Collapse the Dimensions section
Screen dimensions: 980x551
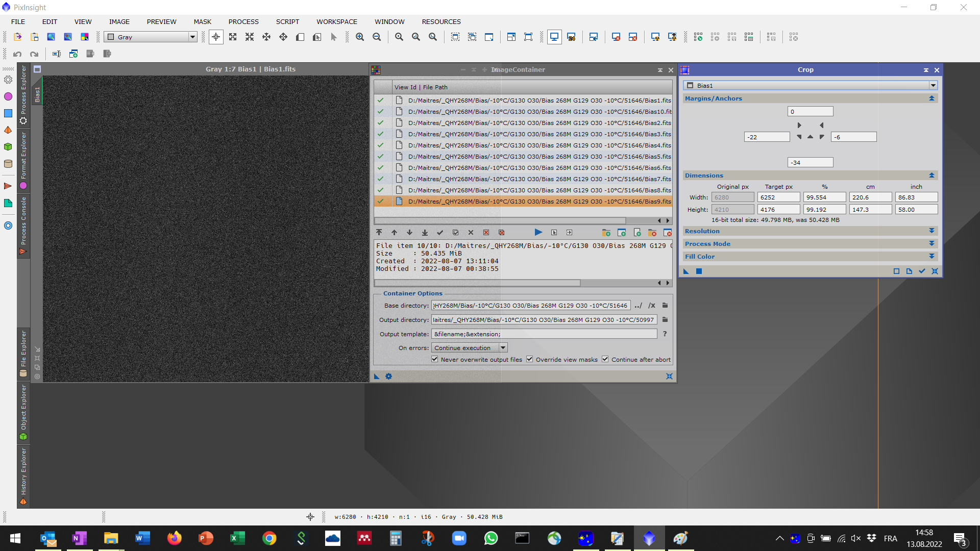click(x=932, y=175)
